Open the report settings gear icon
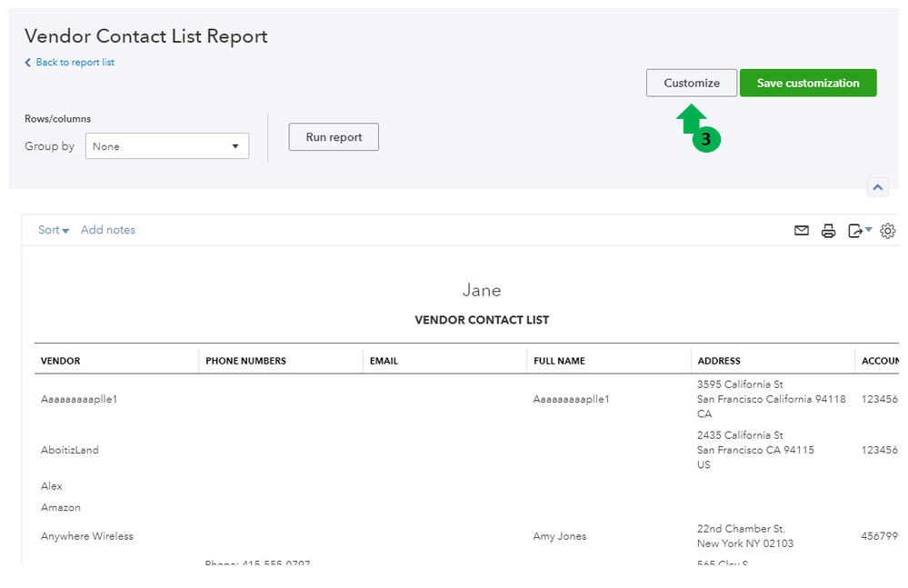Image resolution: width=908 pixels, height=588 pixels. [888, 231]
